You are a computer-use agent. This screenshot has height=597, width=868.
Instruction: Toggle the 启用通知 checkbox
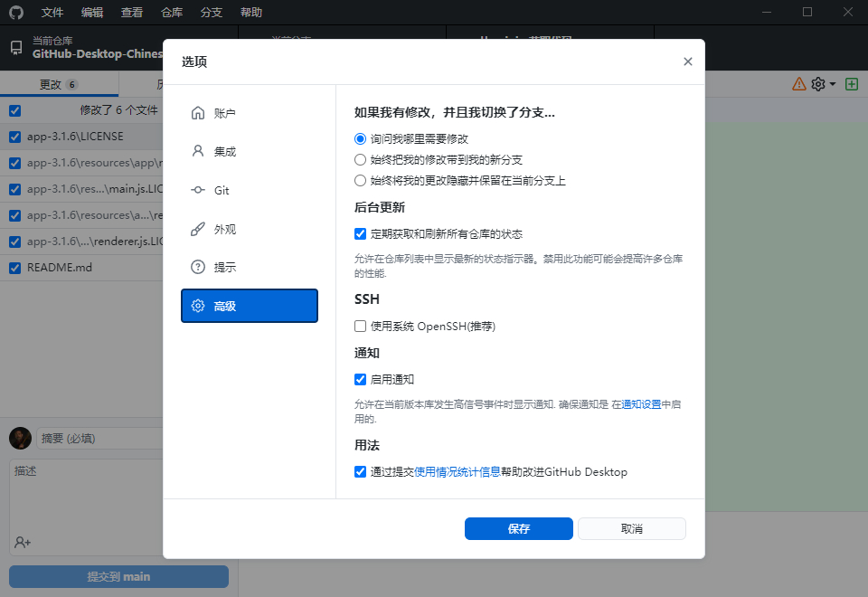pos(361,379)
